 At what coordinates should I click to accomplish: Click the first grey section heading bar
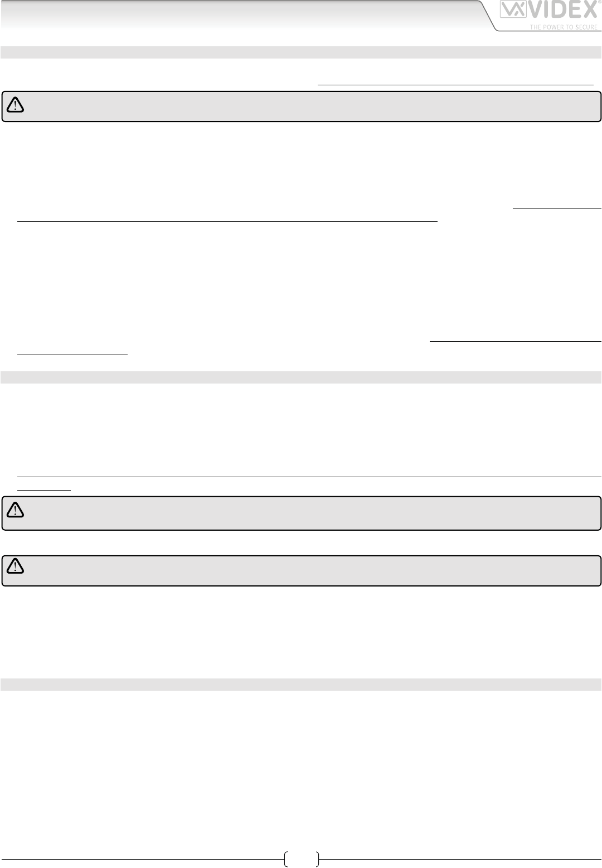tap(301, 52)
